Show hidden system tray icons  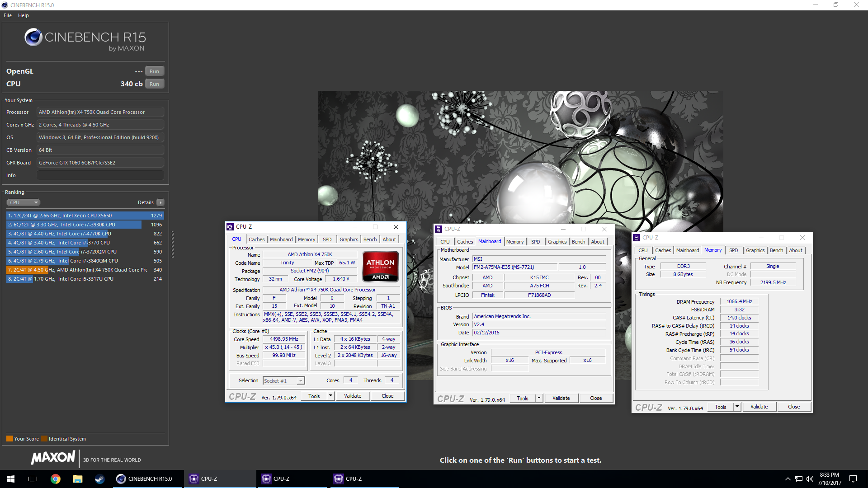(x=788, y=479)
